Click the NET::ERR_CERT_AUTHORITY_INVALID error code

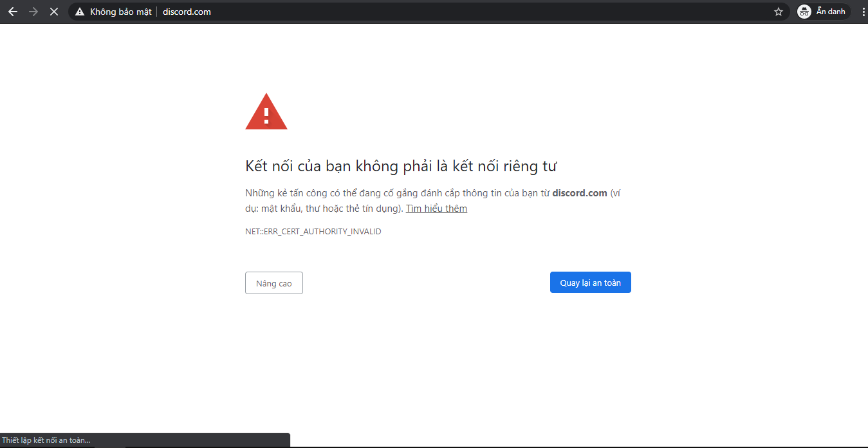(313, 231)
